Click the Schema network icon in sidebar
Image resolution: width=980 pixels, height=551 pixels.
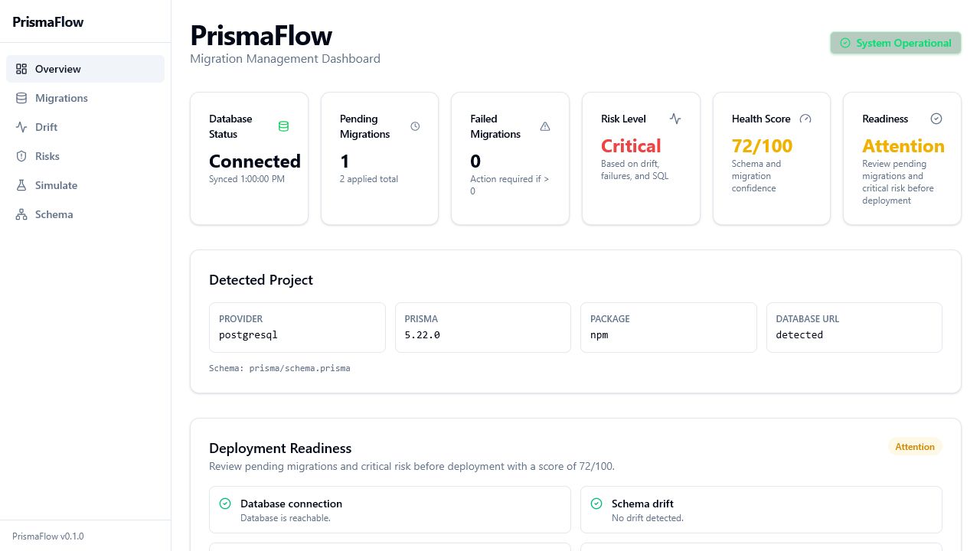click(x=21, y=214)
